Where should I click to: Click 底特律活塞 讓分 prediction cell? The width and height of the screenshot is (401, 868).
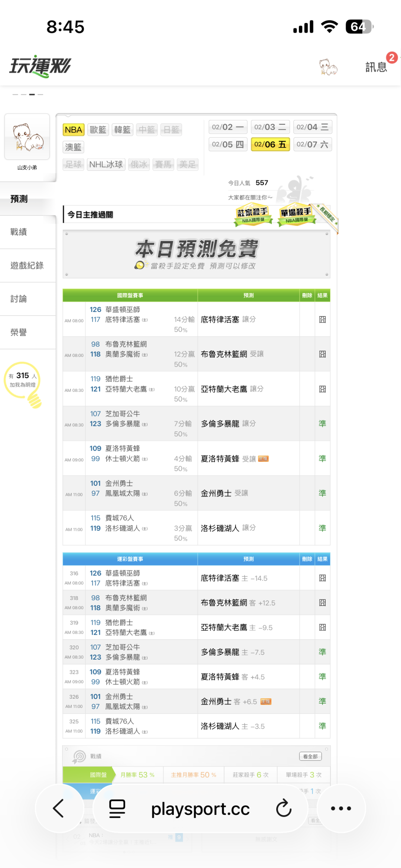click(x=248, y=319)
